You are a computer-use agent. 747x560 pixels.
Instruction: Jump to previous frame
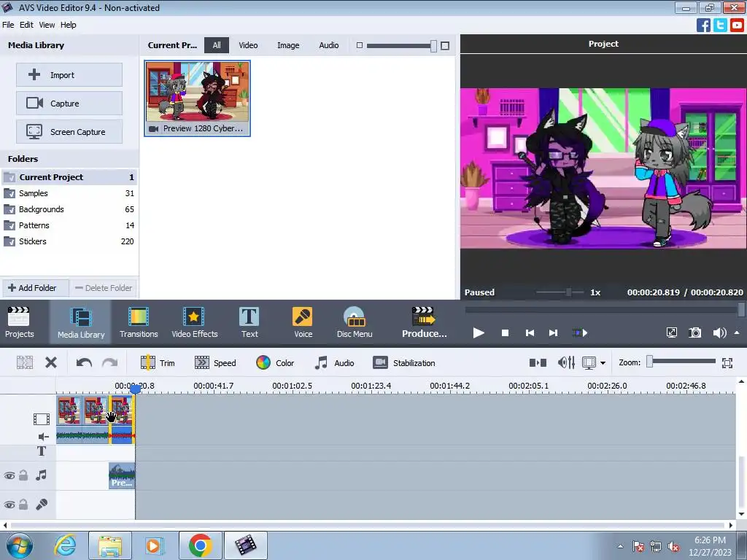point(530,332)
